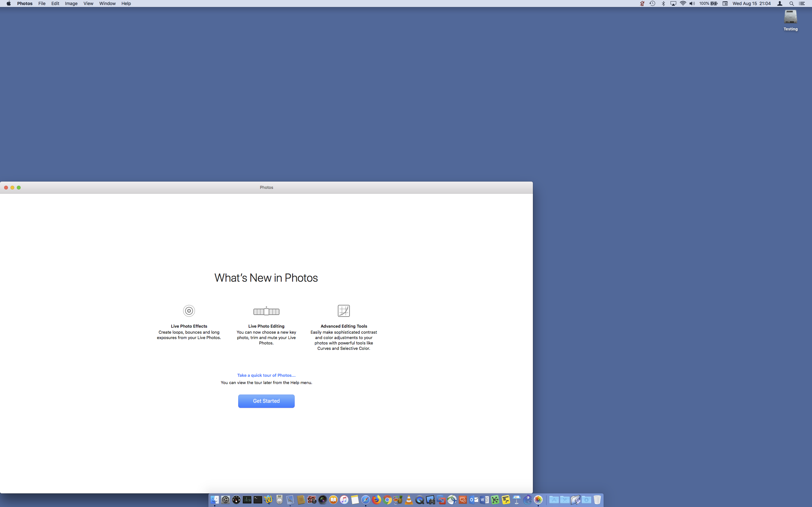Open the Apple menu
This screenshot has width=812, height=507.
point(9,3)
